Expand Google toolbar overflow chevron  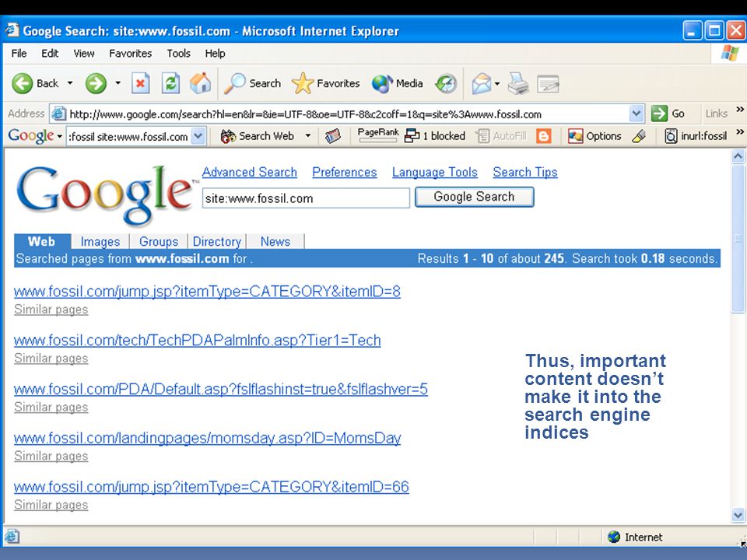pyautogui.click(x=740, y=132)
